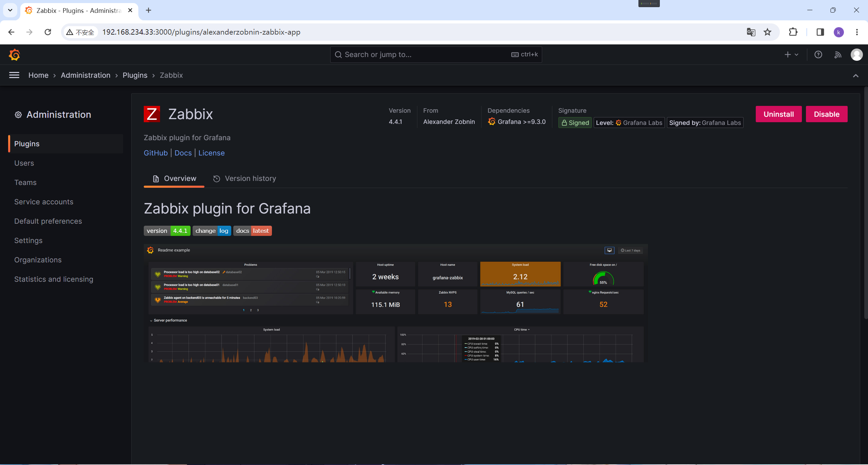
Task: Click the plus add new icon
Action: point(791,55)
